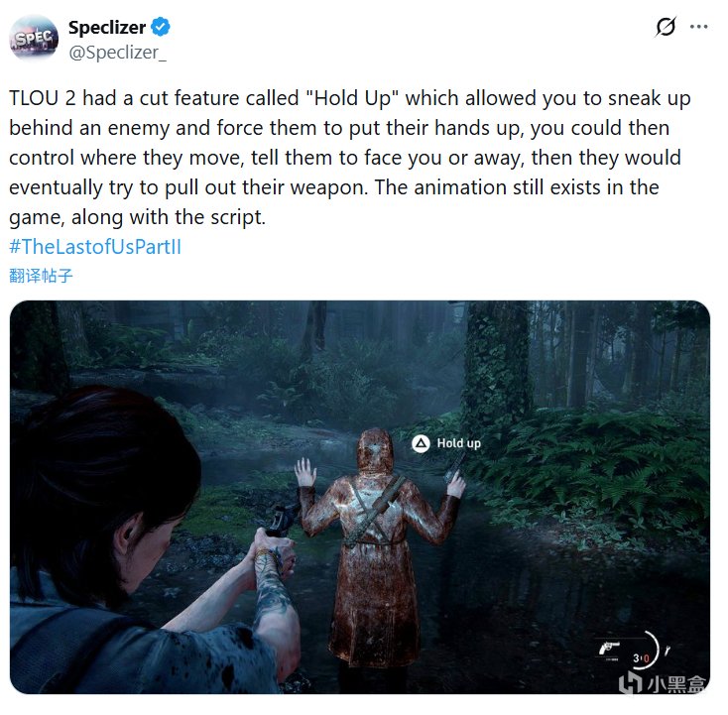Click the ammo counter in HUD
The image size is (728, 715).
[641, 657]
